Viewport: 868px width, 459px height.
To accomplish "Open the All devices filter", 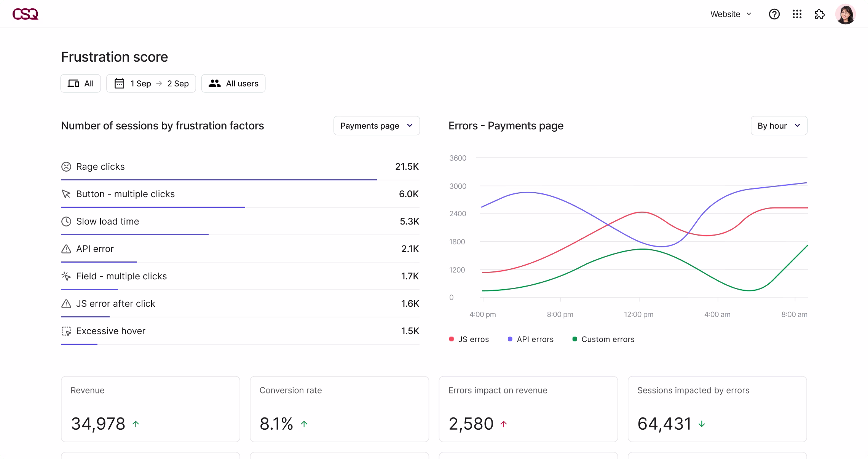I will [x=81, y=83].
